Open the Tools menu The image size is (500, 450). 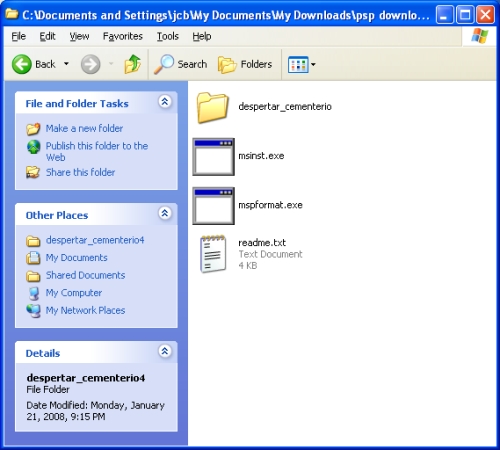tap(168, 36)
